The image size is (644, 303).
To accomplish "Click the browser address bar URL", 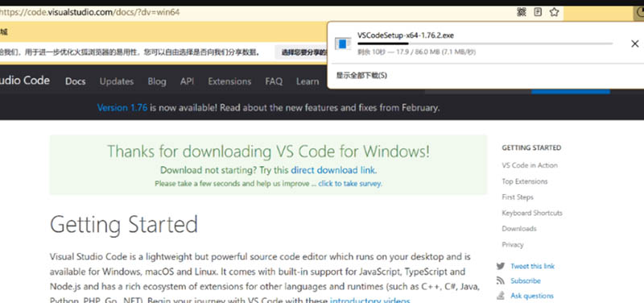I will pyautogui.click(x=90, y=12).
